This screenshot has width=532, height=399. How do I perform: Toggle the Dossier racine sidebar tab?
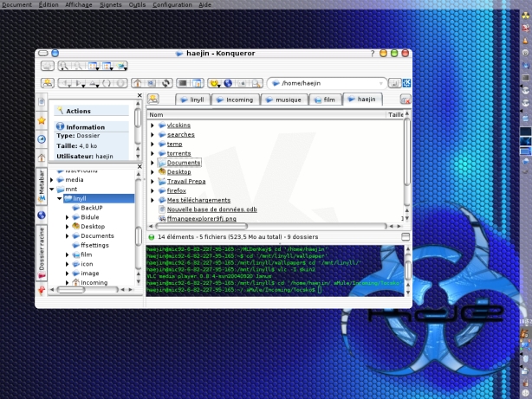coord(42,253)
